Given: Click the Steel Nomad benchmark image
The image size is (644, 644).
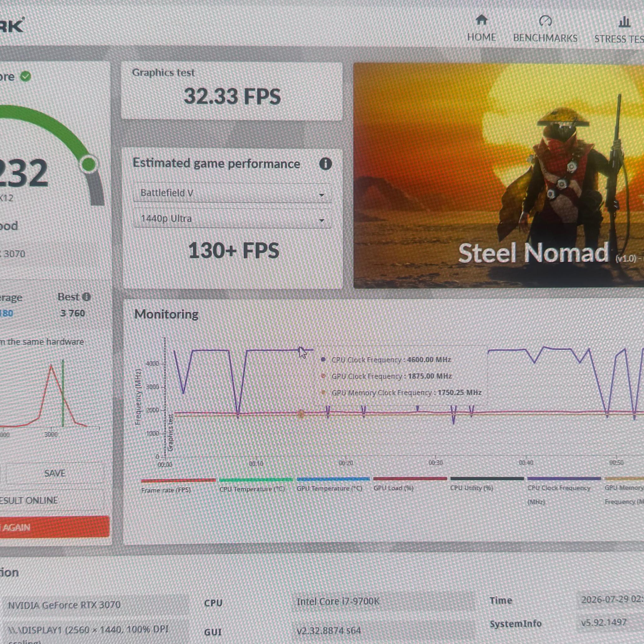Looking at the screenshot, I should tap(499, 176).
